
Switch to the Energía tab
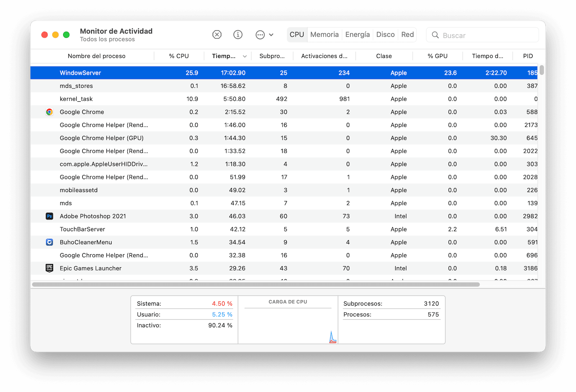pos(357,35)
